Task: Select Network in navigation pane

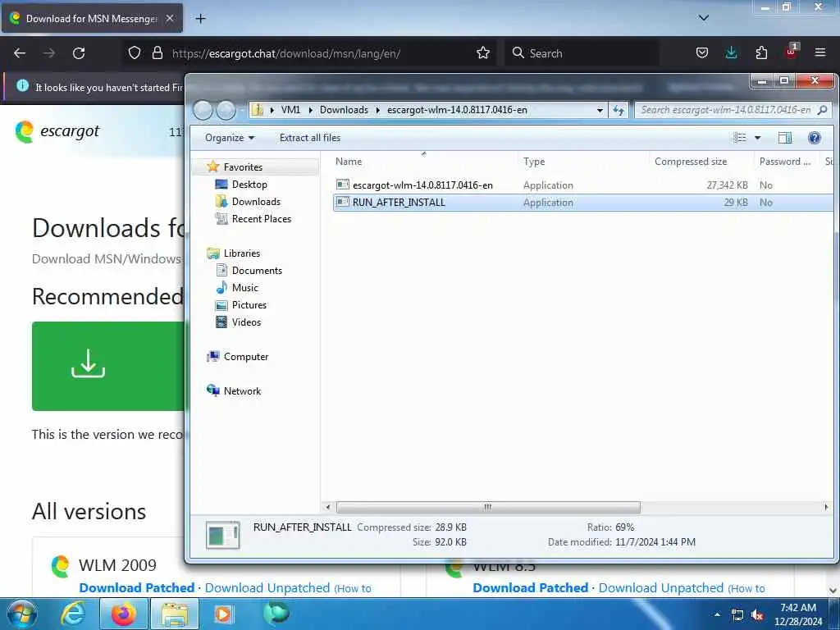Action: click(x=242, y=391)
